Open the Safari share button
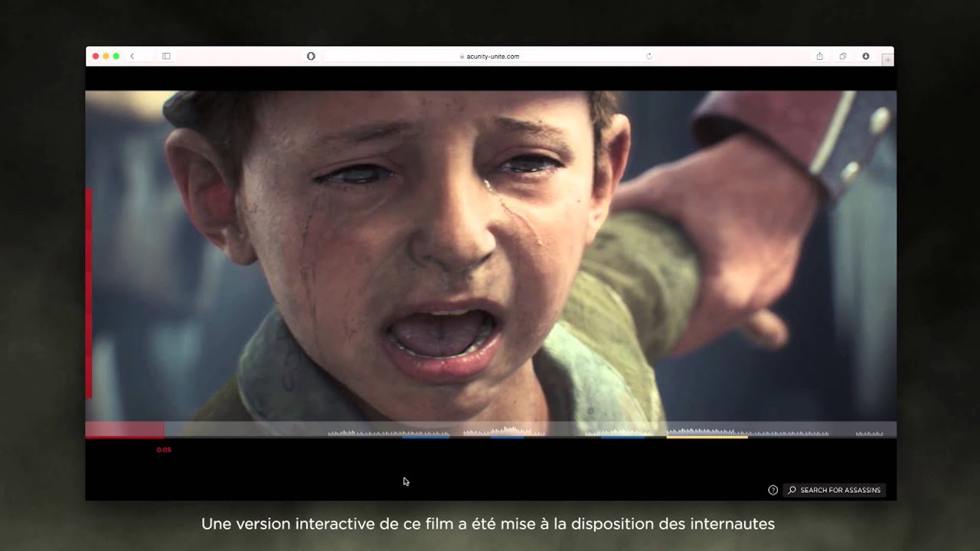 819,56
